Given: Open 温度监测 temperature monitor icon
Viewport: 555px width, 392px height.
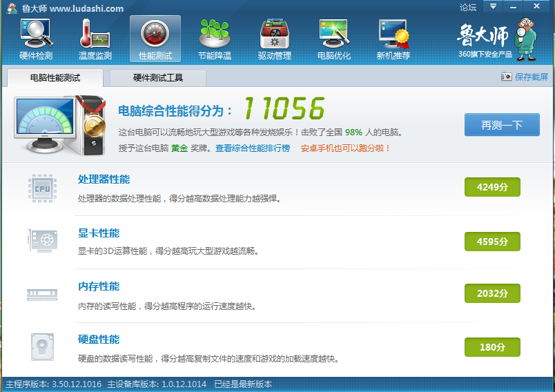Looking at the screenshot, I should pos(95,39).
